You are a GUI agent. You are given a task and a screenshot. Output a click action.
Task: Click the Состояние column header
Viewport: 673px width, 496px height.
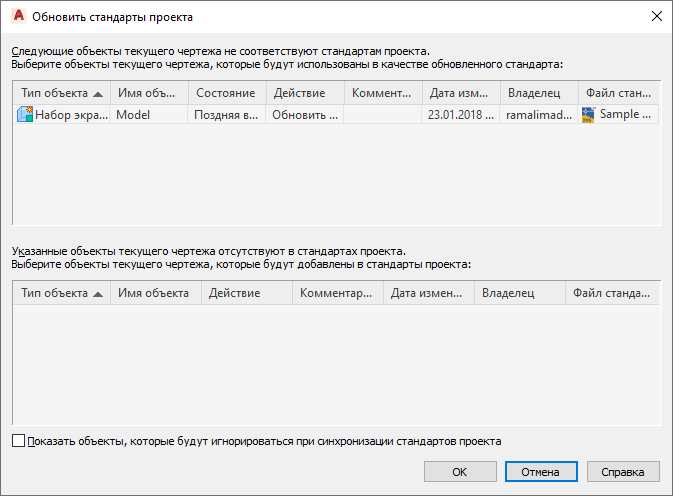coord(226,93)
